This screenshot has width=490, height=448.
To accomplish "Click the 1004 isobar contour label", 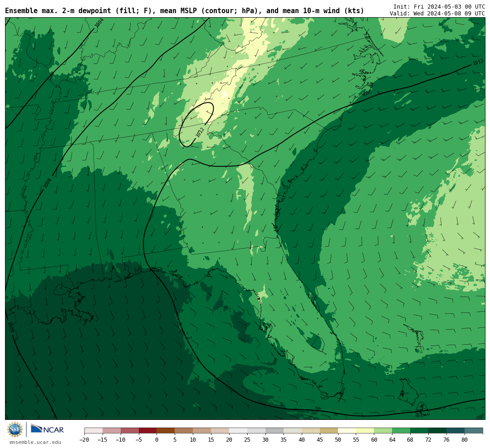I will pyautogui.click(x=99, y=23).
